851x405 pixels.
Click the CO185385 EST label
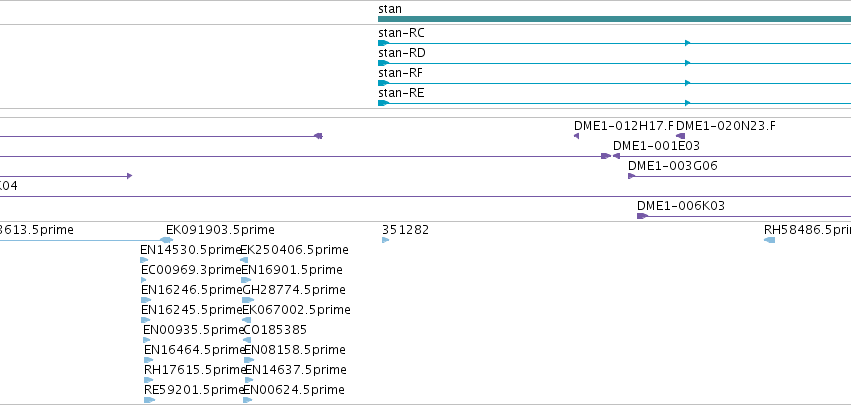coord(275,330)
